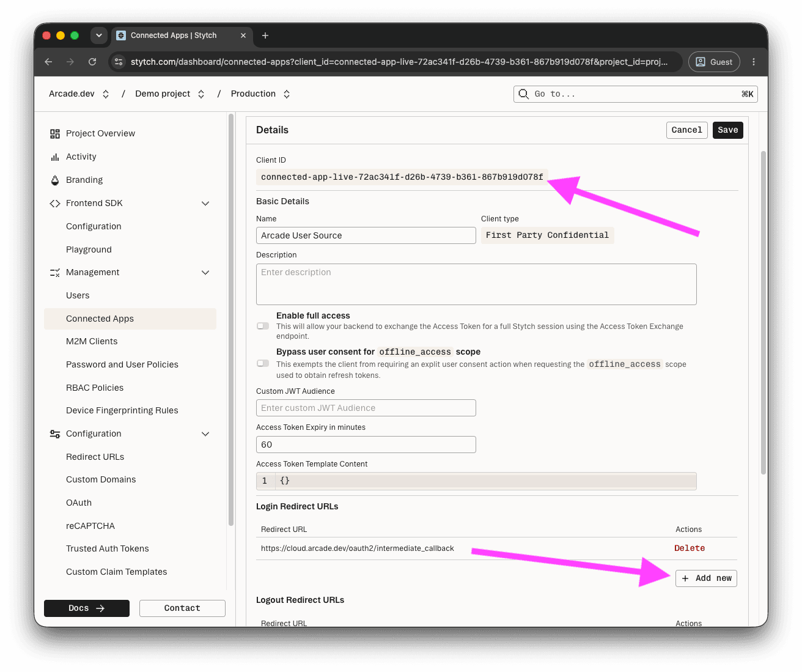Click the Contact button
The width and height of the screenshot is (802, 672).
(182, 608)
